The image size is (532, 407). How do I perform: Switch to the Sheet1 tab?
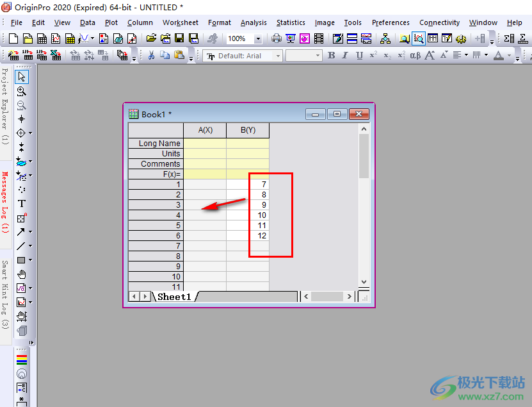[174, 297]
